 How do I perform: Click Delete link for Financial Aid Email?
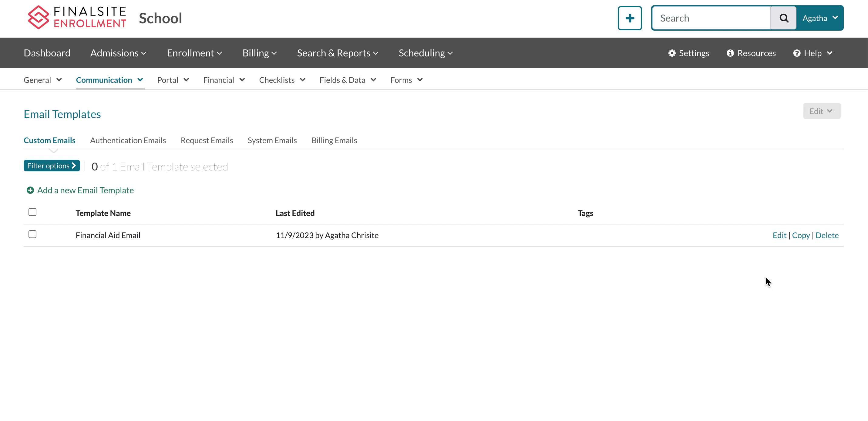pyautogui.click(x=827, y=235)
